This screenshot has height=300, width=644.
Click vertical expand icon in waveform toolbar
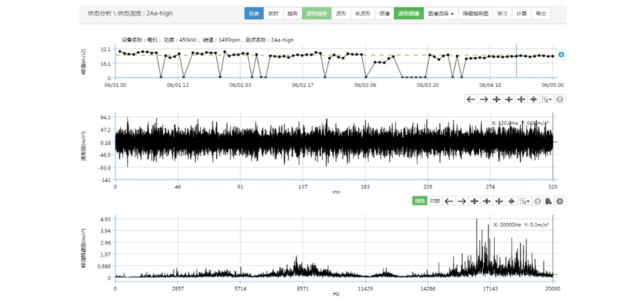496,99
